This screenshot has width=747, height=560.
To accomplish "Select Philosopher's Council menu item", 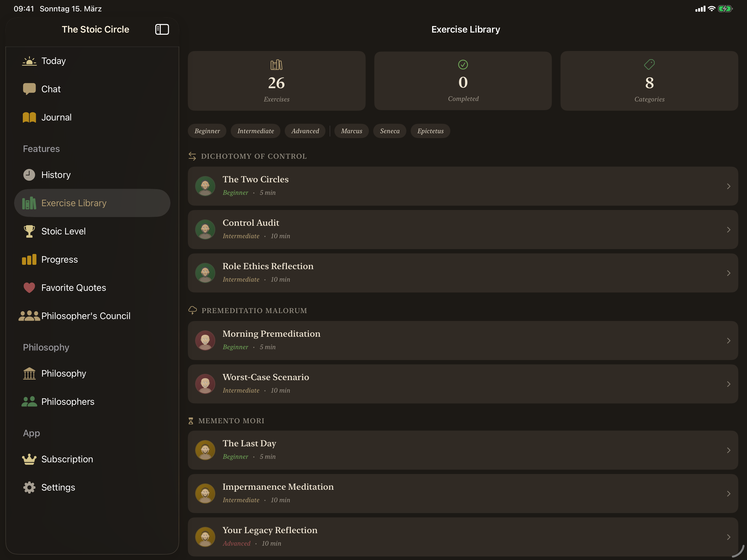I will coord(92,316).
